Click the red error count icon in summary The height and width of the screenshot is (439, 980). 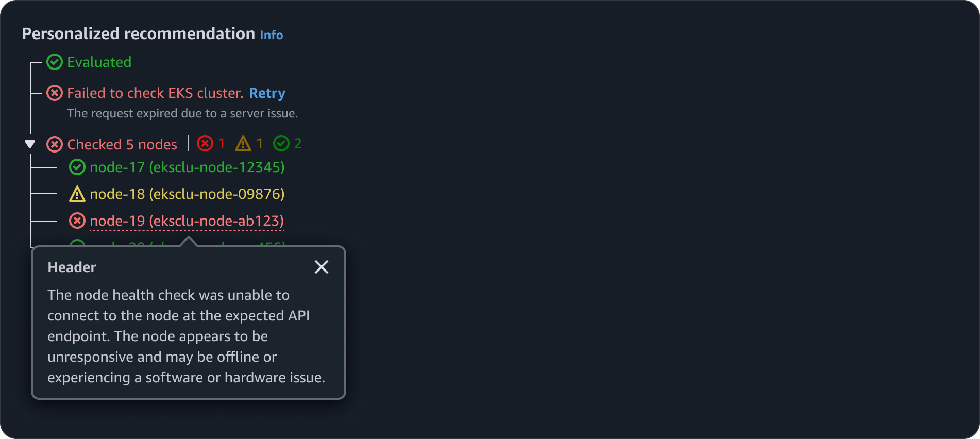pyautogui.click(x=205, y=143)
